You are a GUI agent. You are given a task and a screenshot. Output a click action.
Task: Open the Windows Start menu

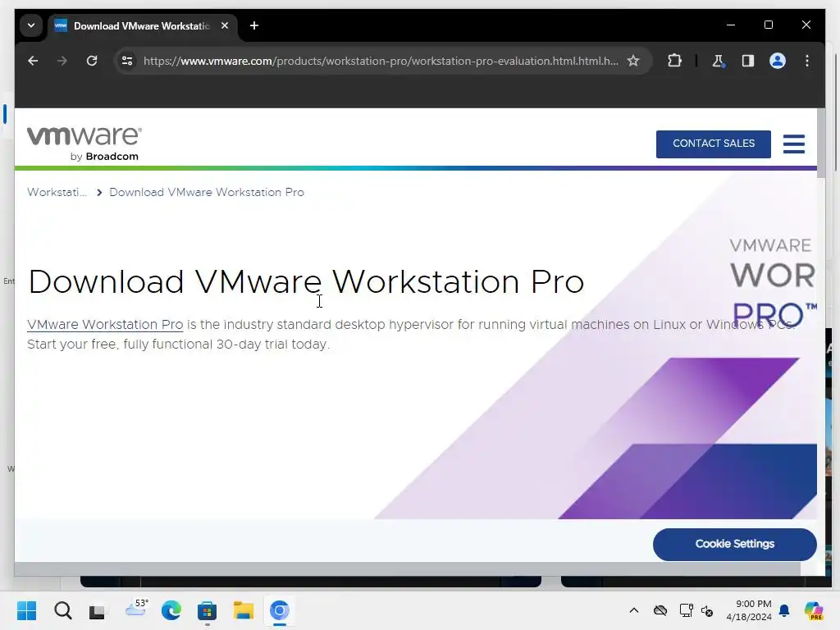point(26,610)
